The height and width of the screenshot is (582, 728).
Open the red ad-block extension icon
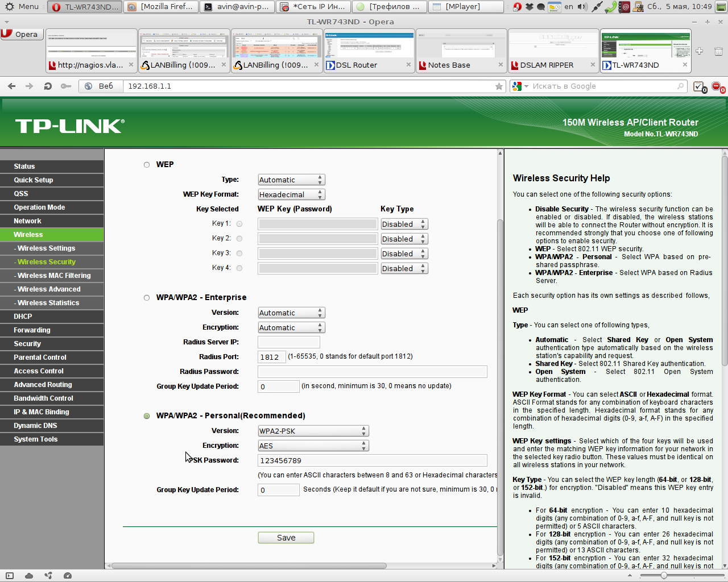click(x=718, y=87)
